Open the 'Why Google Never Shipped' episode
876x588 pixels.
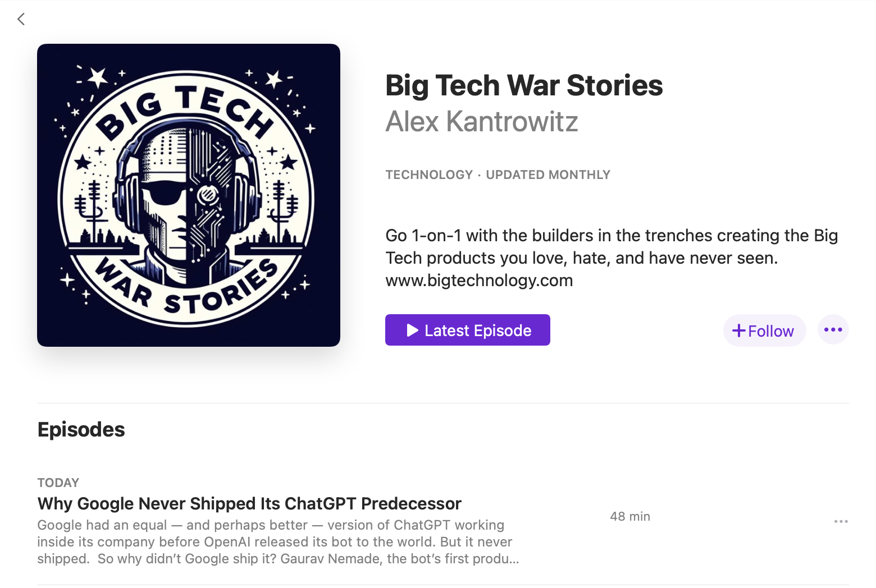(x=249, y=503)
